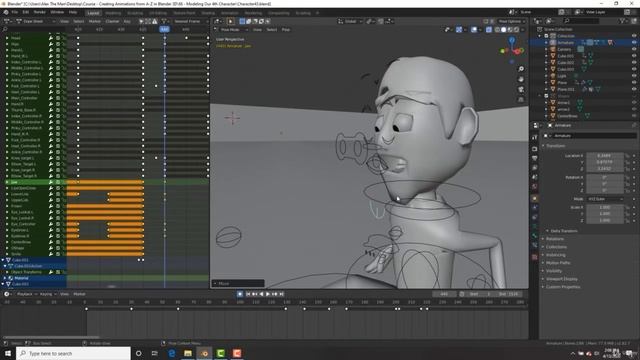Image resolution: width=640 pixels, height=360 pixels.
Task: Open Microsoft Edge from the taskbar
Action: (x=172, y=353)
